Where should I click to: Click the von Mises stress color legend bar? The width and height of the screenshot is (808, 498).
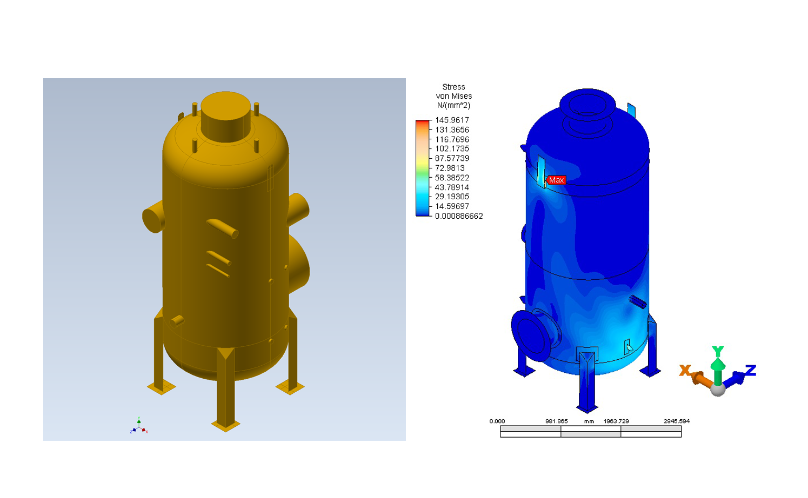click(421, 167)
